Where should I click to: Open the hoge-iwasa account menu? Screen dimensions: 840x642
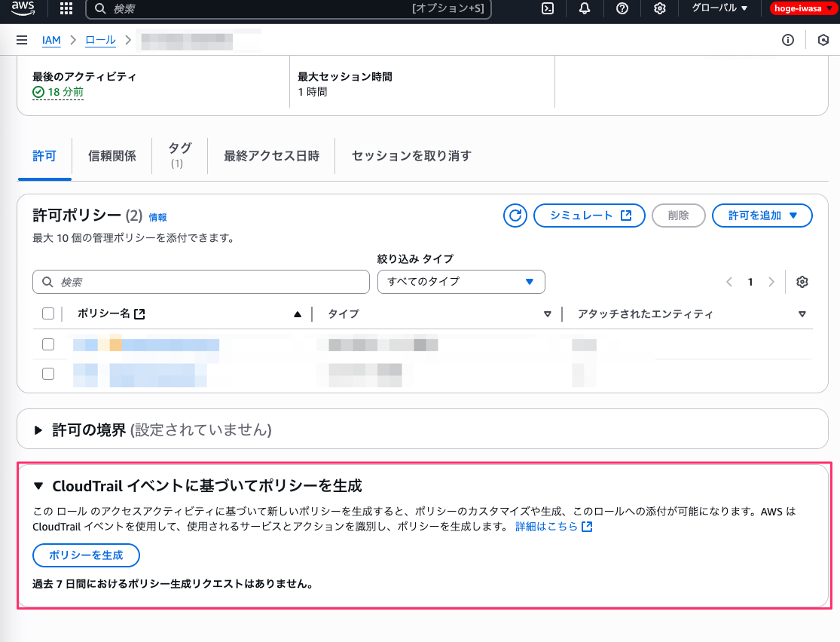pos(802,8)
